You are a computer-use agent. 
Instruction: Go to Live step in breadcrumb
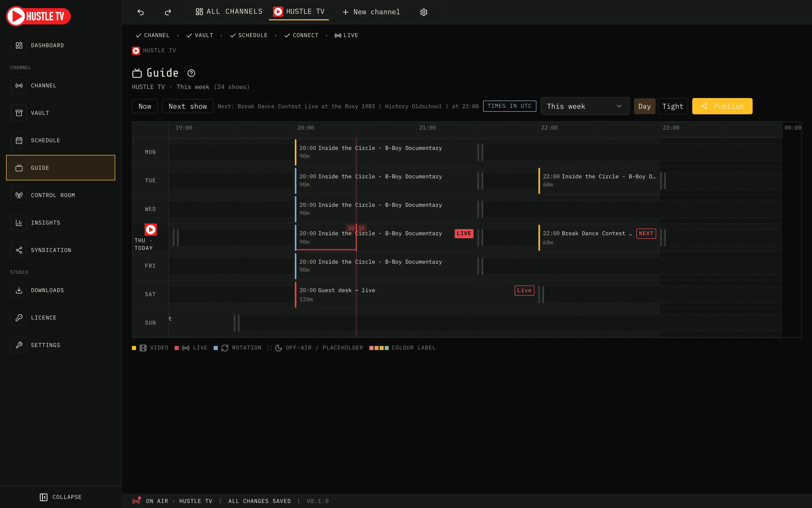346,35
